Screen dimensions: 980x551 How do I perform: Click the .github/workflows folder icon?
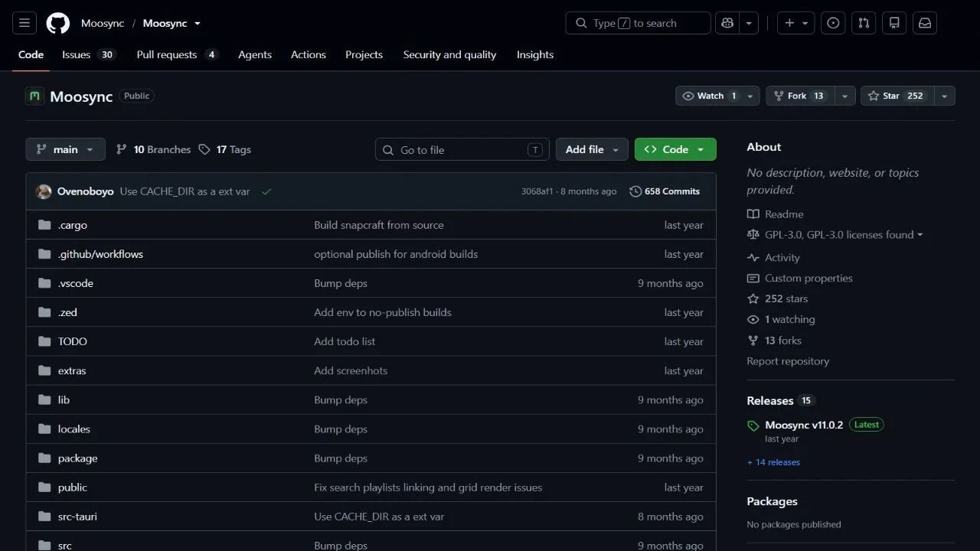pos(44,254)
